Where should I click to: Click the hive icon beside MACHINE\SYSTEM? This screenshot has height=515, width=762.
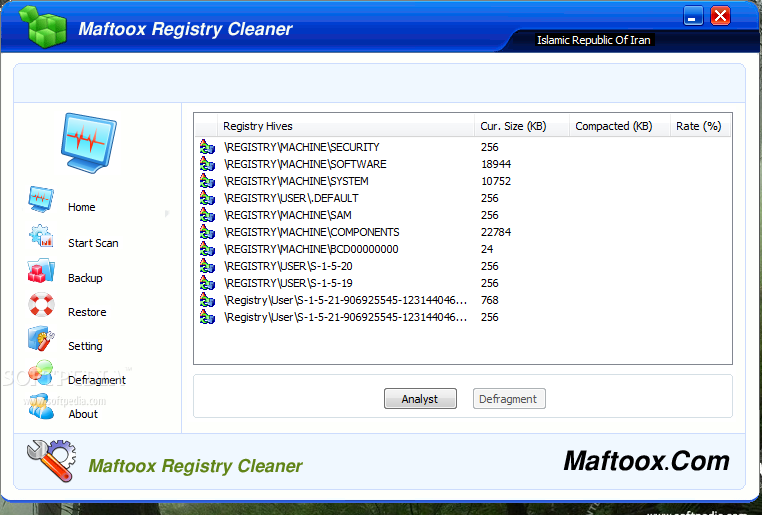coord(207,181)
